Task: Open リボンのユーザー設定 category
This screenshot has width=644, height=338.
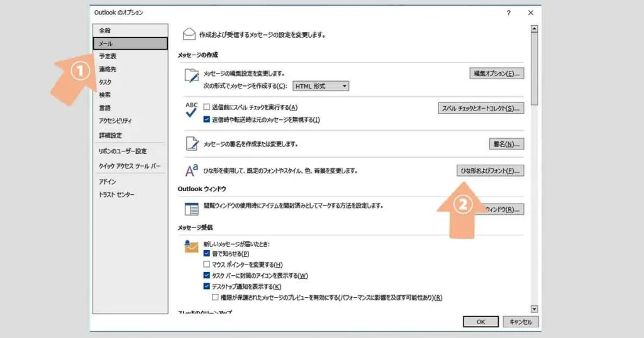Action: point(130,151)
